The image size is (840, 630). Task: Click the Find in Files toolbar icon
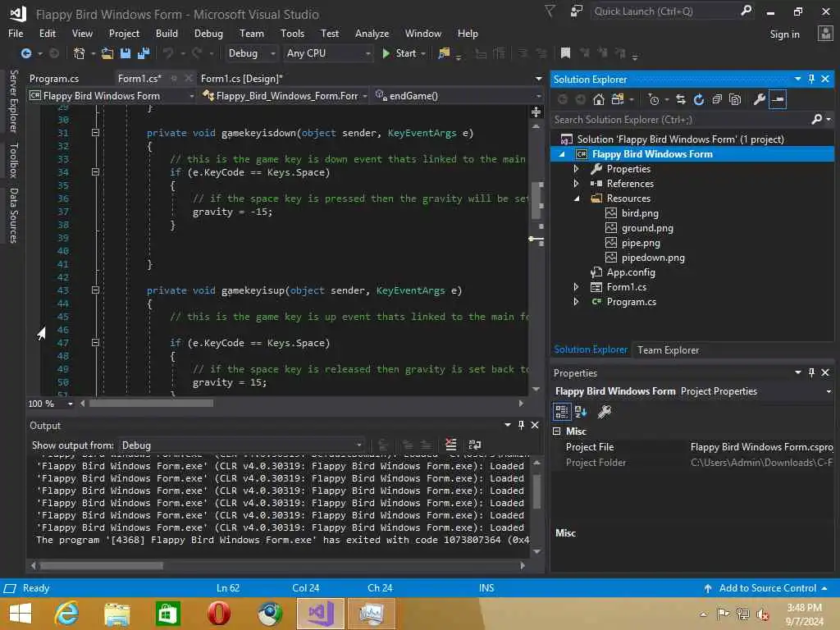tap(444, 53)
